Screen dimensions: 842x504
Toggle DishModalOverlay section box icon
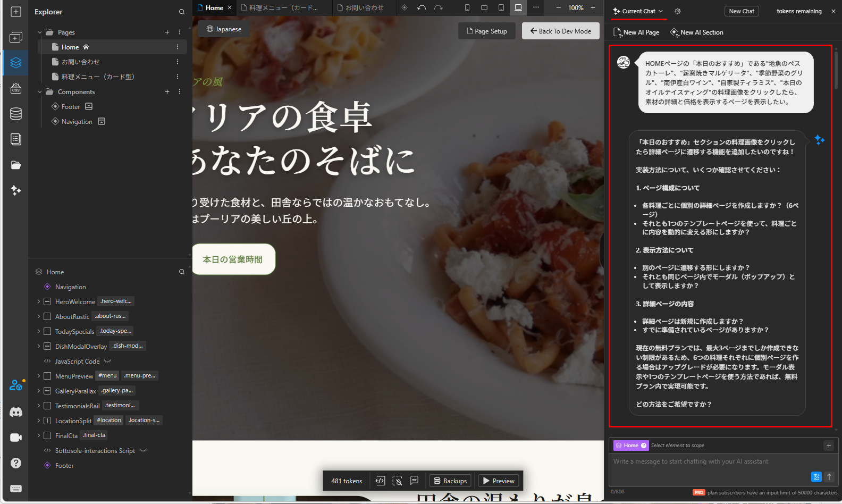coord(47,346)
